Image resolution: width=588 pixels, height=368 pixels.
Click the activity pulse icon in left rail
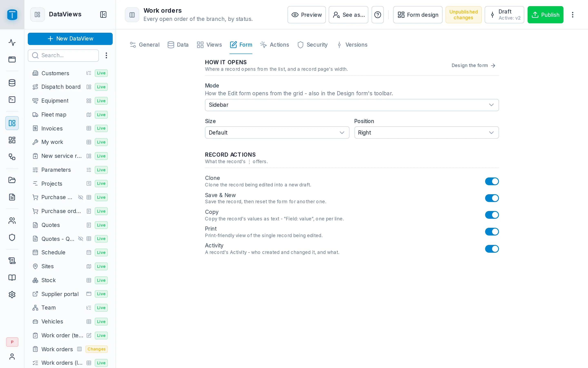pyautogui.click(x=12, y=42)
